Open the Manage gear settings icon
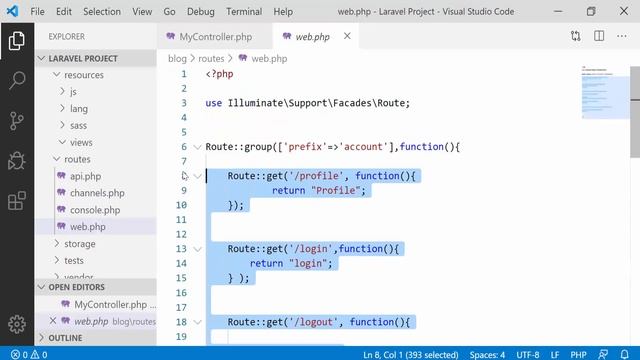 coord(17,324)
